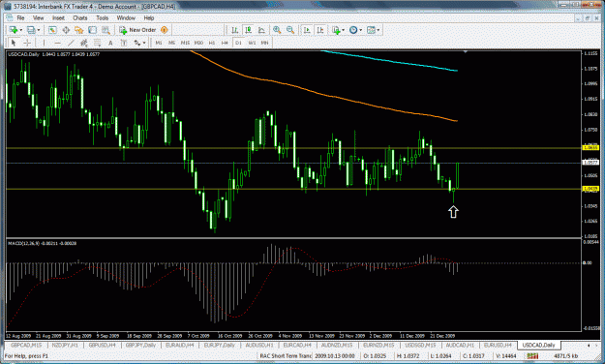
Task: Switch chart to candlesticks style
Action: point(248,30)
